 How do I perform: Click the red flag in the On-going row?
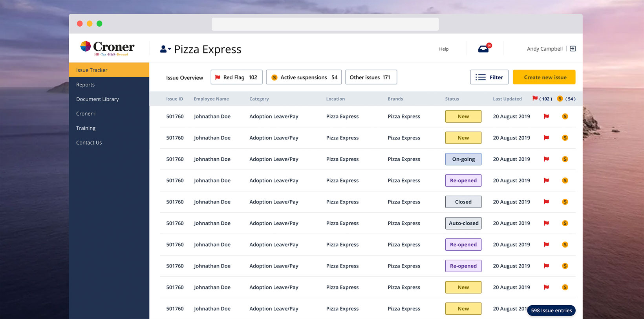[x=546, y=159]
